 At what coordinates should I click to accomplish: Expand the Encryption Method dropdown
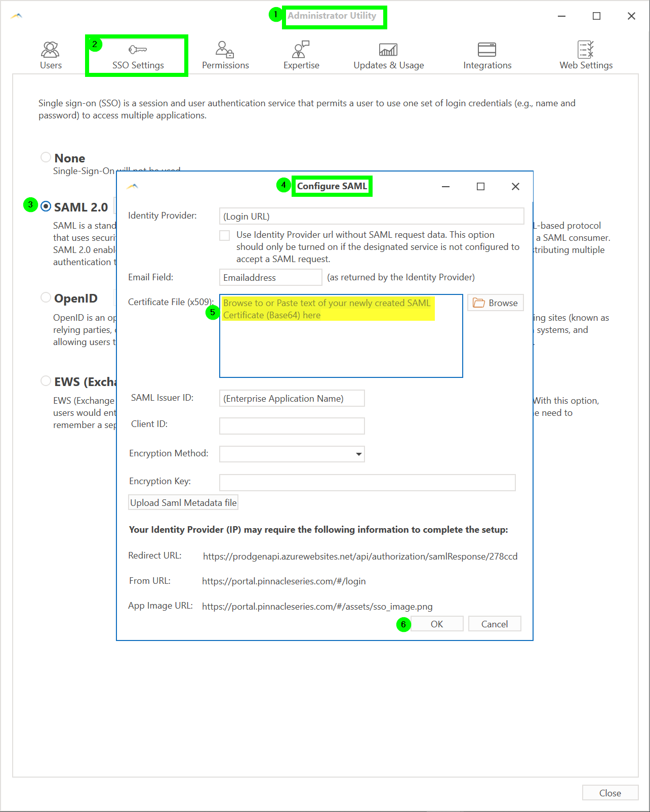(x=358, y=454)
